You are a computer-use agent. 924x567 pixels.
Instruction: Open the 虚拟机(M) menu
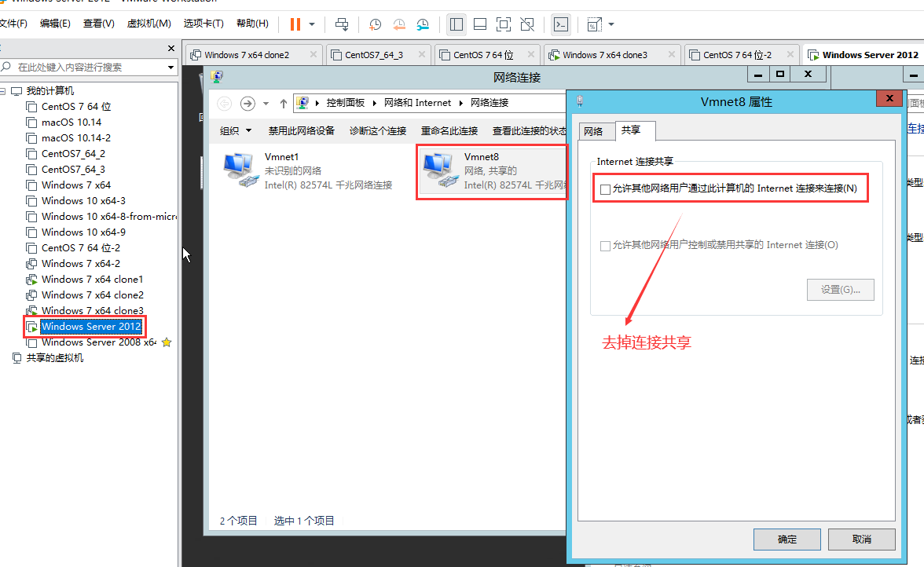(x=149, y=24)
